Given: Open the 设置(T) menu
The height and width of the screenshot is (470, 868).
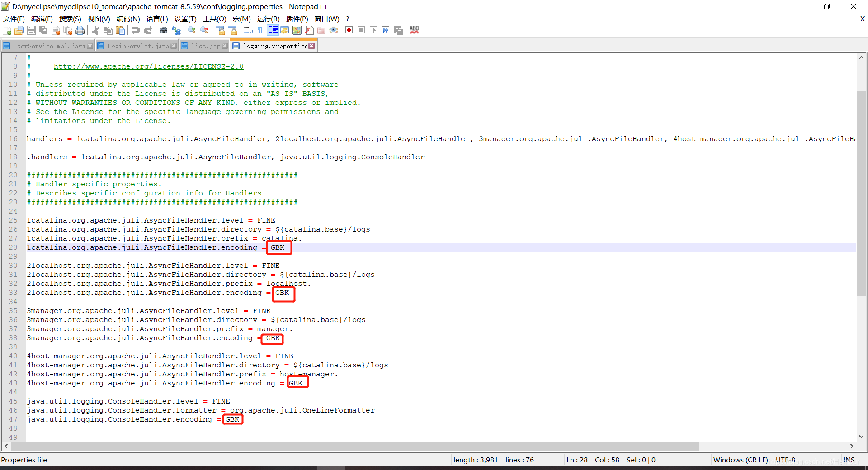Looking at the screenshot, I should pyautogui.click(x=185, y=19).
